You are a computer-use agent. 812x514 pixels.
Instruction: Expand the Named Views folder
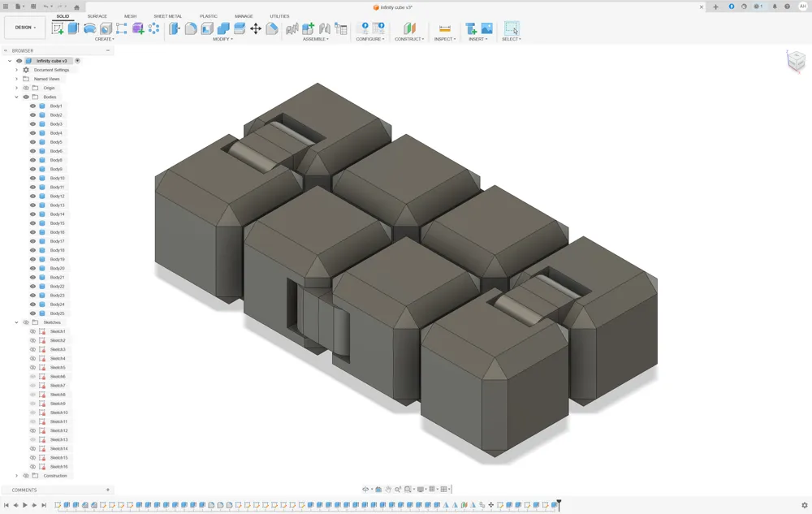pyautogui.click(x=16, y=79)
